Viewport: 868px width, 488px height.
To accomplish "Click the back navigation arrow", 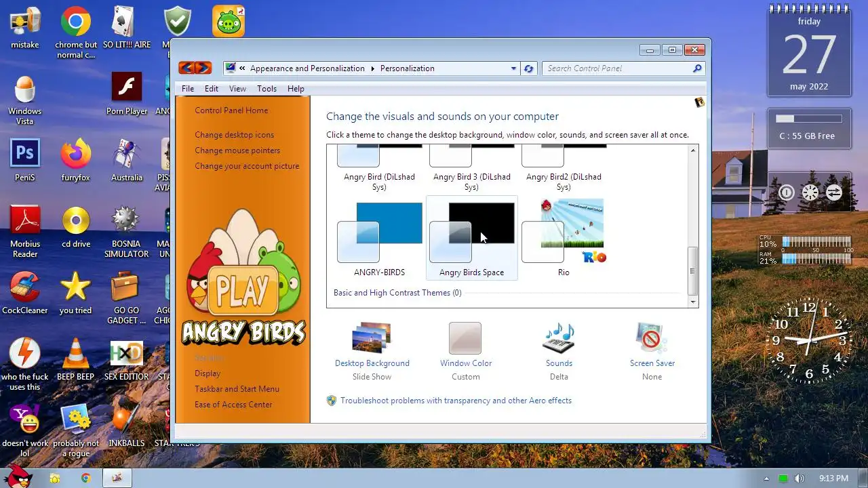I will (186, 68).
